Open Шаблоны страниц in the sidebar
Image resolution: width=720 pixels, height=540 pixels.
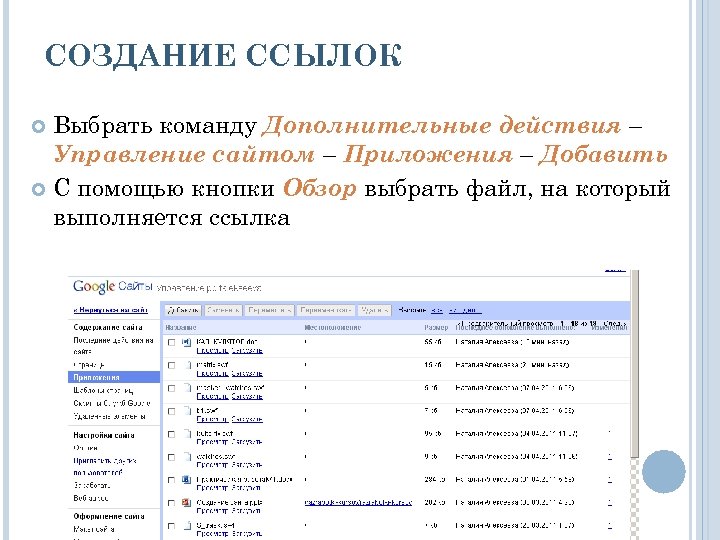click(103, 390)
